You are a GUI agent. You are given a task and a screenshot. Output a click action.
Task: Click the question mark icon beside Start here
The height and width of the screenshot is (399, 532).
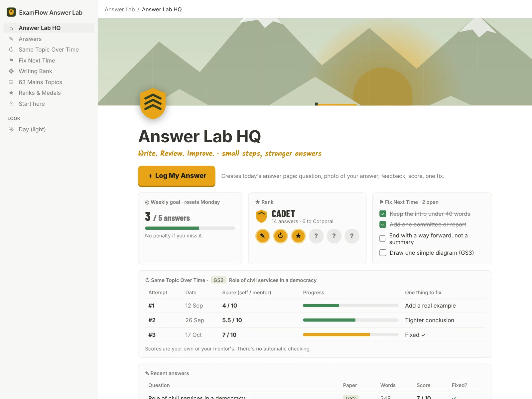pos(11,104)
